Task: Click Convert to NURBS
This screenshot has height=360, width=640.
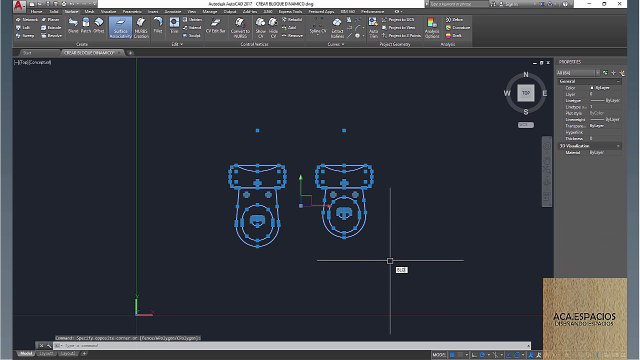Action: pyautogui.click(x=240, y=28)
